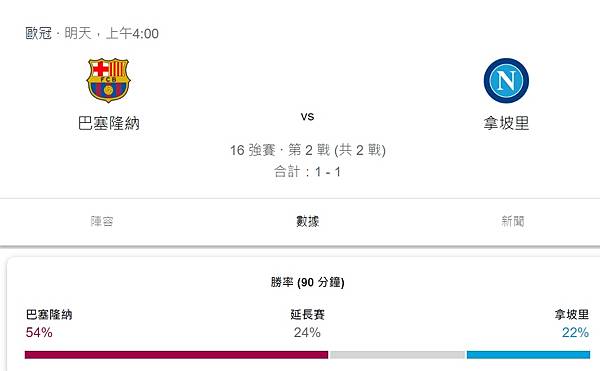
Task: Click the gray extra-time probability bar
Action: tap(397, 355)
